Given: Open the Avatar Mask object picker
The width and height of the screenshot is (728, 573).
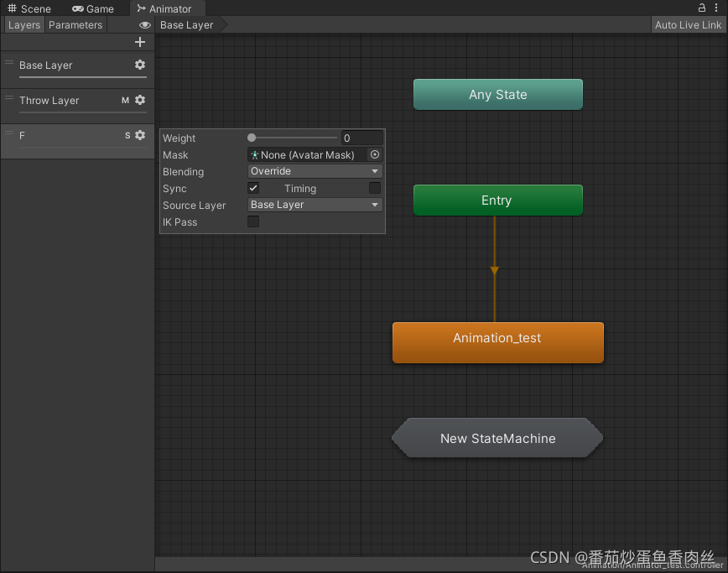Looking at the screenshot, I should (x=375, y=154).
